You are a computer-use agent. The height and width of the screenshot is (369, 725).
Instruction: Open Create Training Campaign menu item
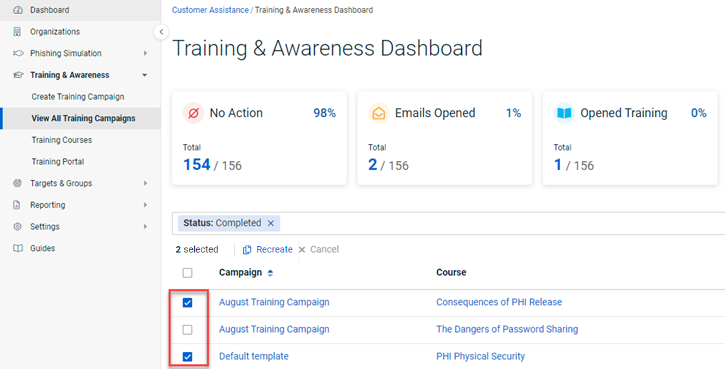click(x=78, y=97)
